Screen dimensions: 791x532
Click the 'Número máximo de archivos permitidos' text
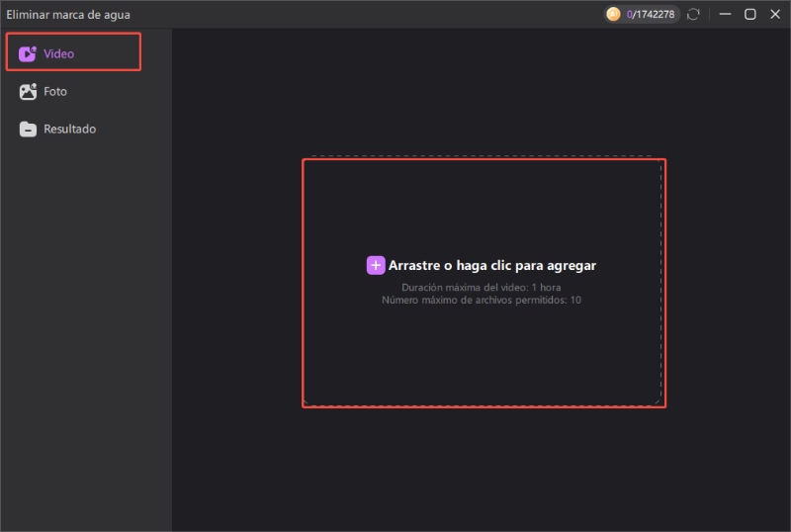pyautogui.click(x=482, y=300)
